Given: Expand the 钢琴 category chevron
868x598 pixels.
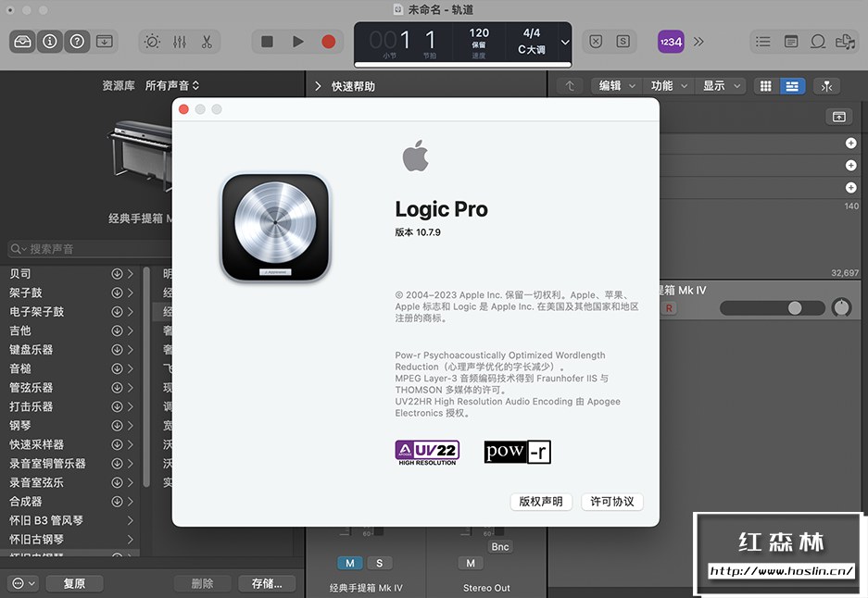Looking at the screenshot, I should tap(131, 426).
